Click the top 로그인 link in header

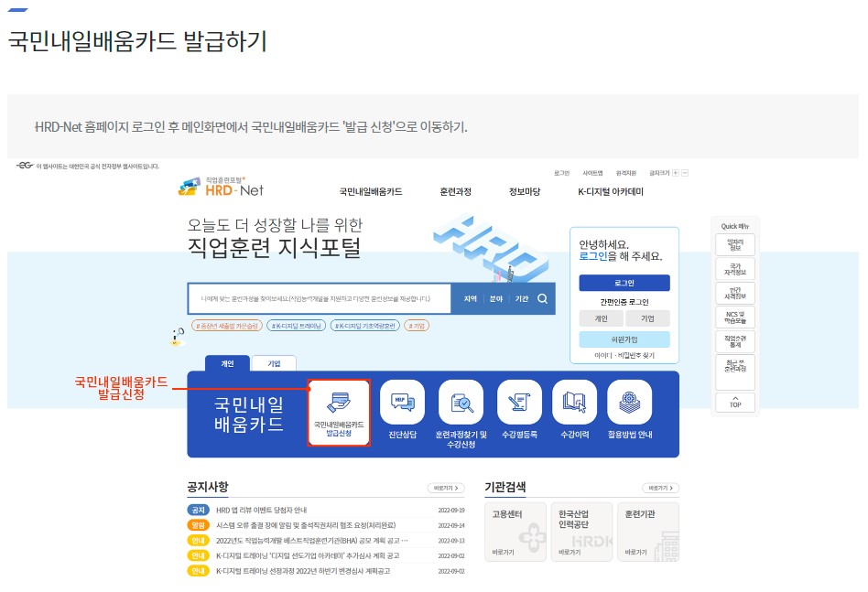pos(561,173)
